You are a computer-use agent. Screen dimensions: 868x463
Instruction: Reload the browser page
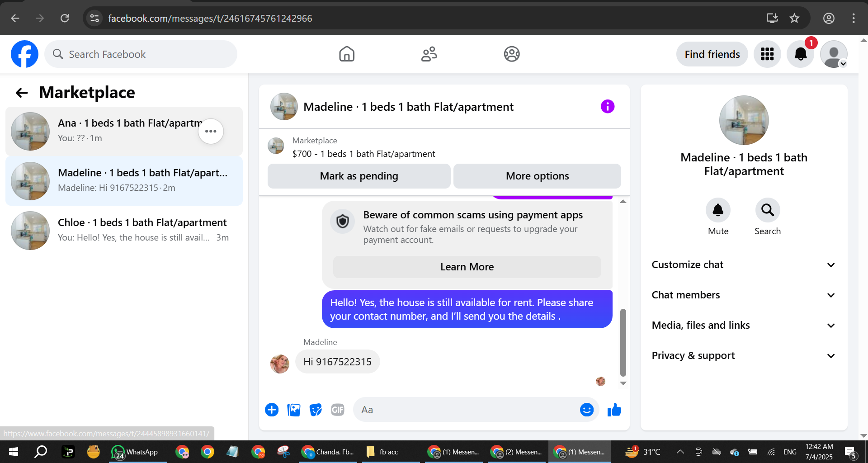[65, 18]
